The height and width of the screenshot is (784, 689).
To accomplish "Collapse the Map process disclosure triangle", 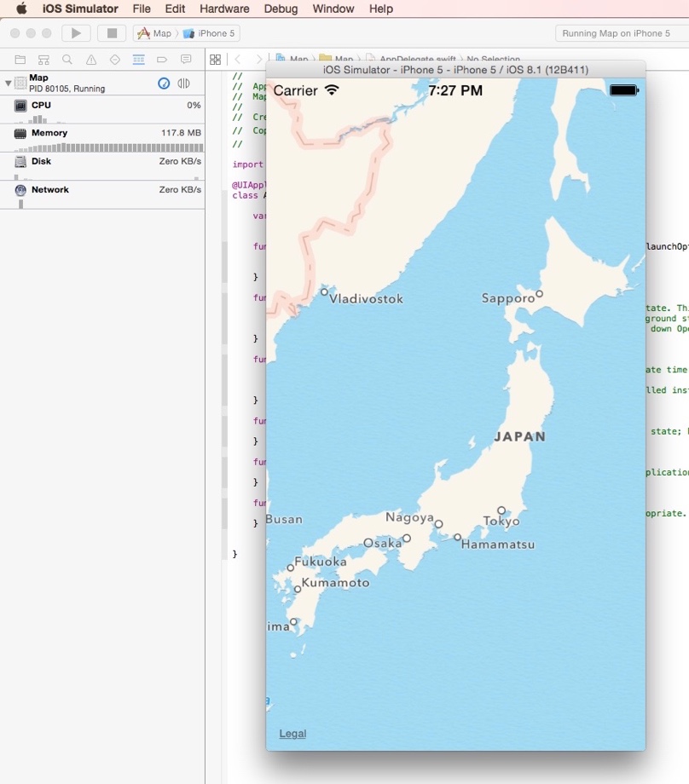I will click(x=8, y=83).
